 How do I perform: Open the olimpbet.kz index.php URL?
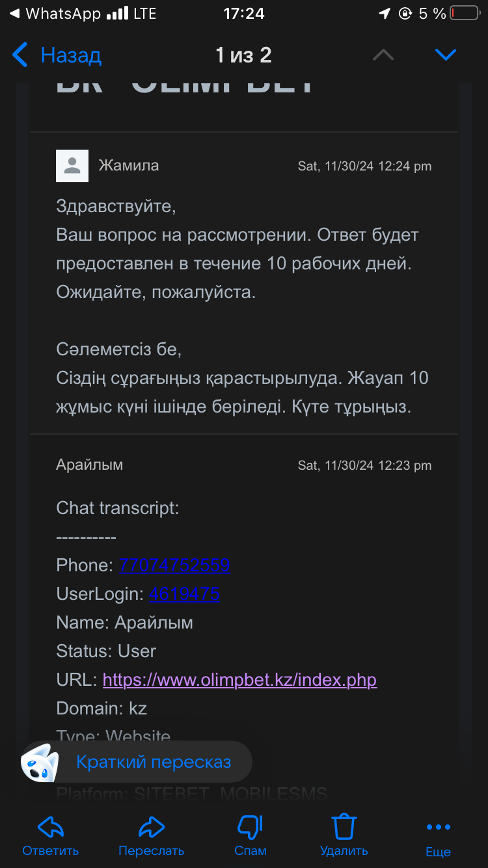(239, 680)
